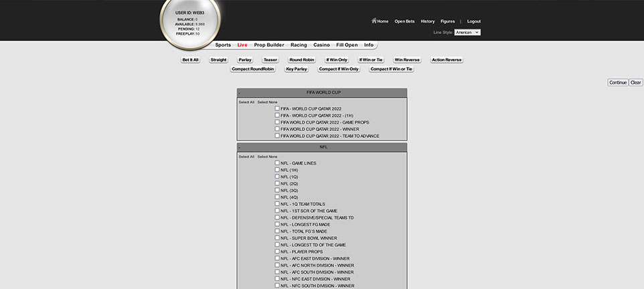644x289 pixels.
Task: Check FIFA - World Cup Qatar 2022
Action: pos(277,108)
